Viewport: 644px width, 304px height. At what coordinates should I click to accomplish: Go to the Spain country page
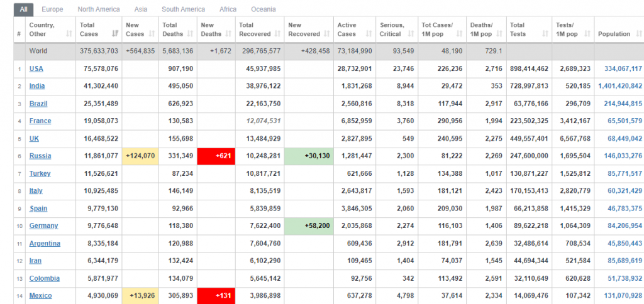click(38, 209)
